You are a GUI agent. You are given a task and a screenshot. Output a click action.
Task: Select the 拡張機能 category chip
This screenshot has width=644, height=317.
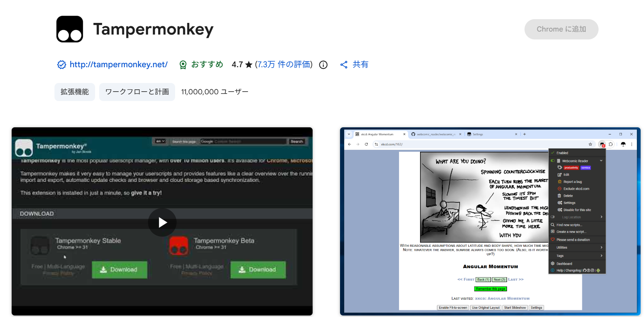(x=75, y=92)
